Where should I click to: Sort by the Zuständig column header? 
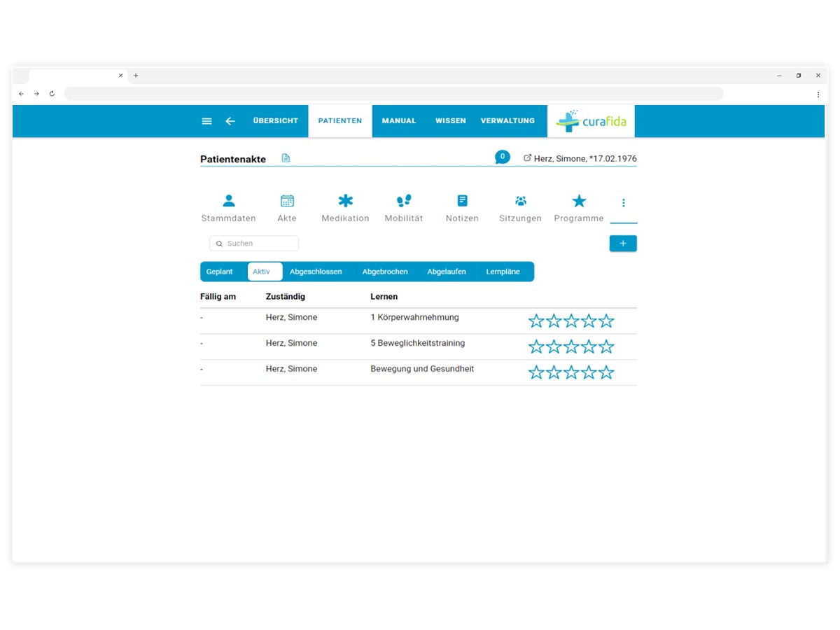coord(286,297)
